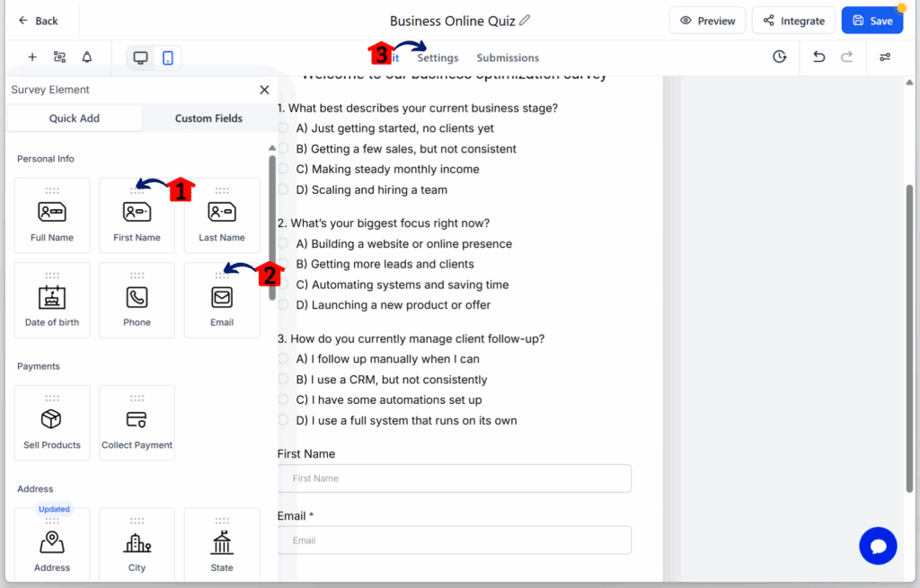Image resolution: width=920 pixels, height=588 pixels.
Task: Add the City element
Action: (137, 545)
